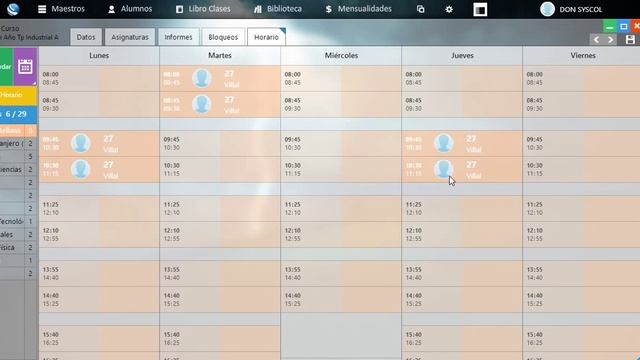Minimize the window with green button
Screen dimensions: 640x360
609,27
